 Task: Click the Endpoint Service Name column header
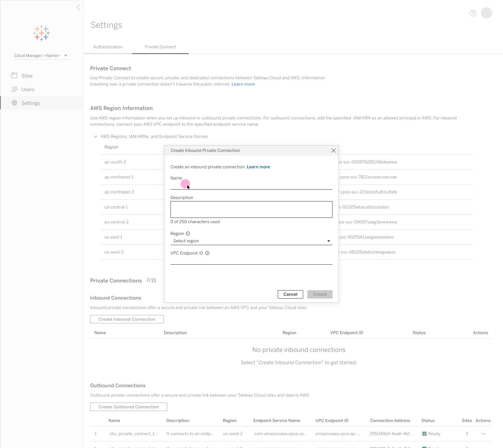pos(277,420)
